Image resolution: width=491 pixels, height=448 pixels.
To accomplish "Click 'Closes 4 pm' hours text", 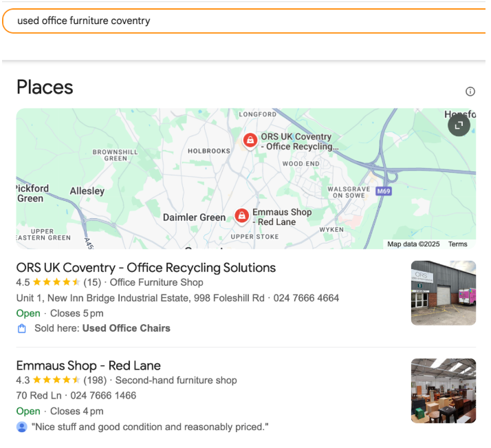I will (x=77, y=411).
